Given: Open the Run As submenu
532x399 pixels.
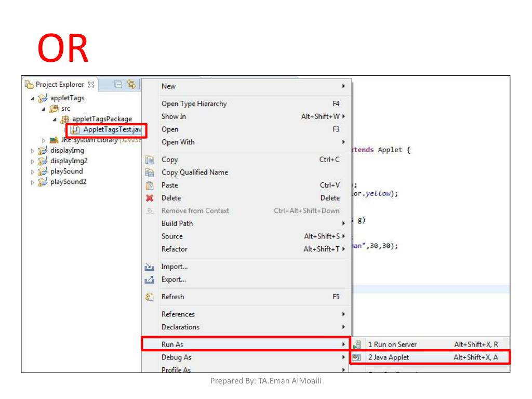Looking at the screenshot, I should point(247,344).
